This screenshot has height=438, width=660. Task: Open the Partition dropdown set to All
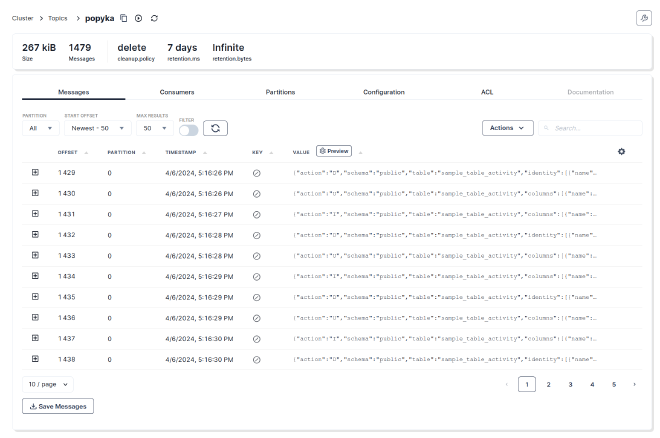[x=38, y=128]
